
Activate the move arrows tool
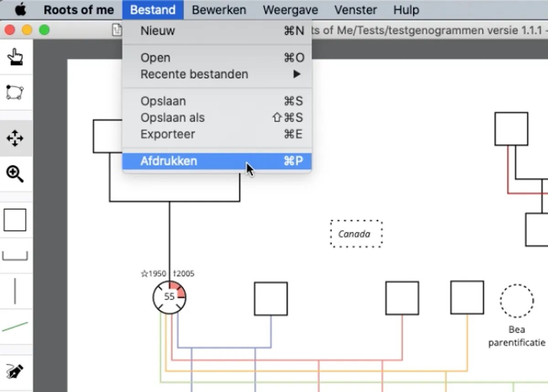click(15, 138)
